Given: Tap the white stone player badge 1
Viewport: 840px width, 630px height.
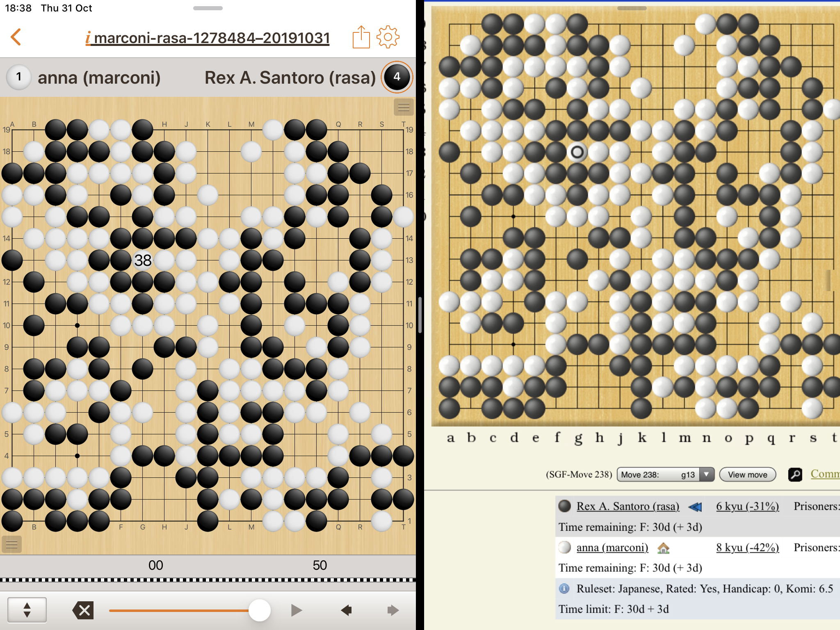Looking at the screenshot, I should [18, 77].
